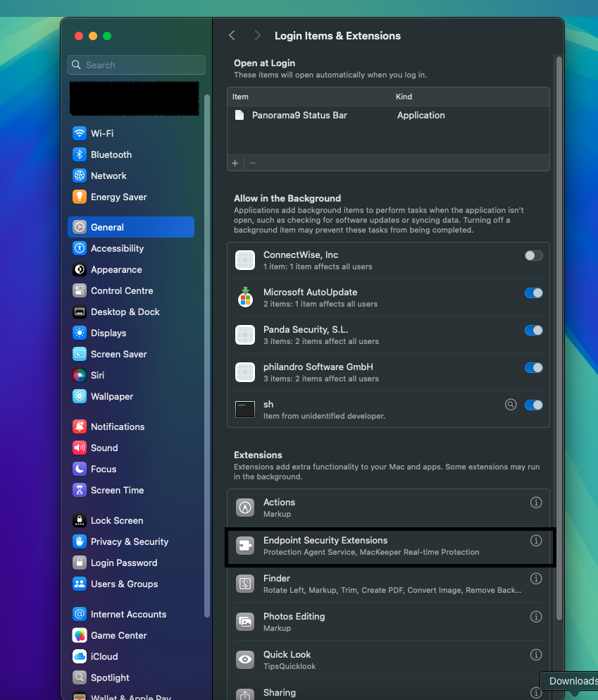Open the Actions Markup extension row
The image size is (598, 700).
point(388,508)
